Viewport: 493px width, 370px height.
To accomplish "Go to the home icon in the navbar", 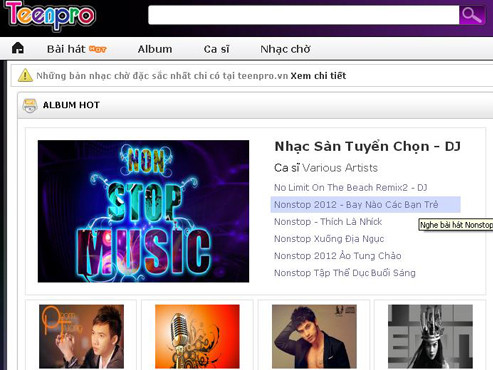I will pyautogui.click(x=18, y=48).
